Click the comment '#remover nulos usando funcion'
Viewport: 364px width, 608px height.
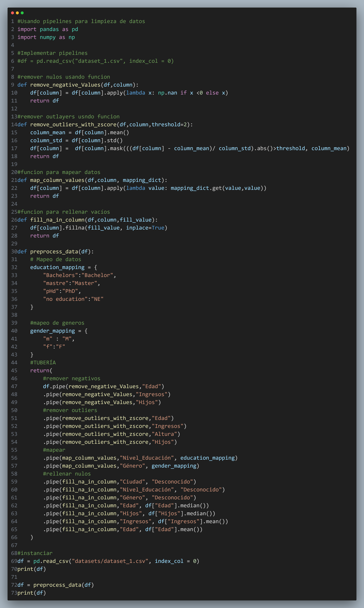pos(64,77)
